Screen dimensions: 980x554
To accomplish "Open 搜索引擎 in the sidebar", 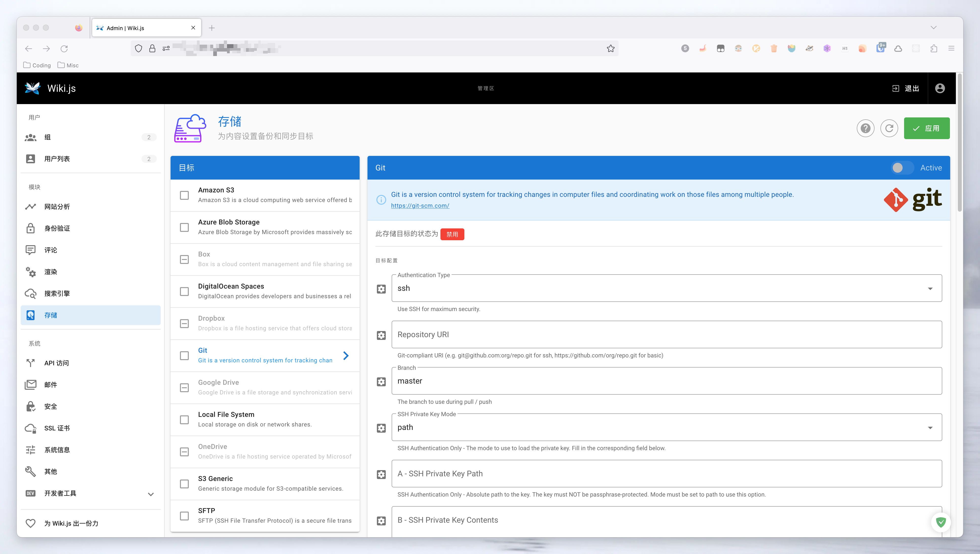I will click(x=57, y=294).
